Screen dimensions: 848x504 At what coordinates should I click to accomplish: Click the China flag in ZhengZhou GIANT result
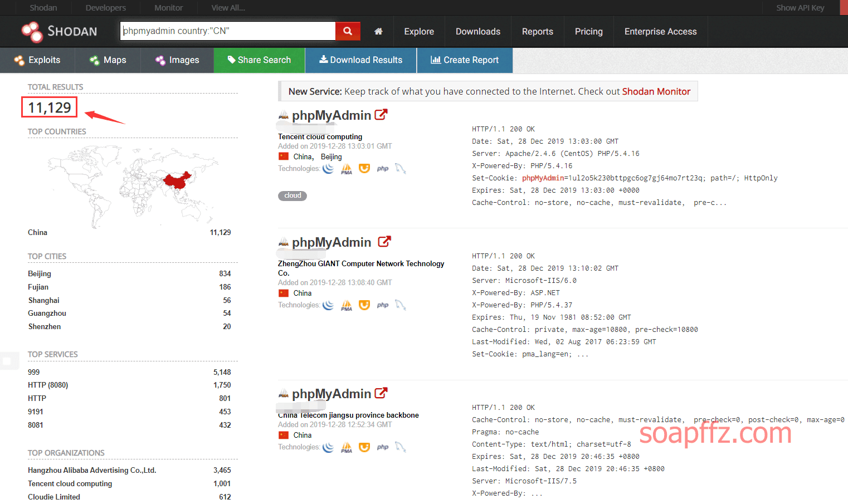coord(284,293)
